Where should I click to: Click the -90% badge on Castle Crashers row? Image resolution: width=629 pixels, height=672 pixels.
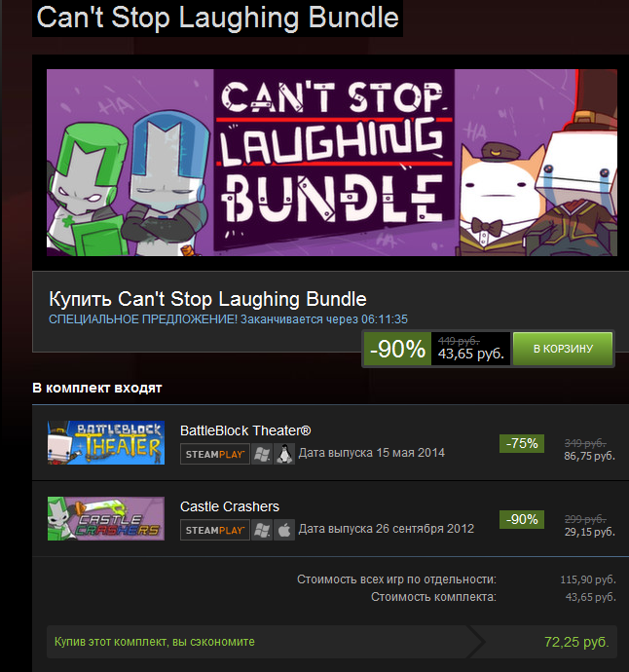click(522, 519)
